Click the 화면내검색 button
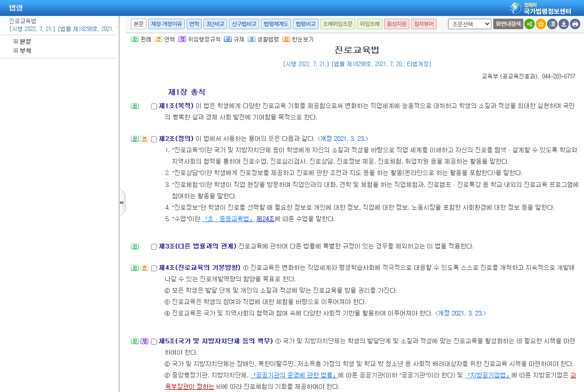 [x=508, y=24]
